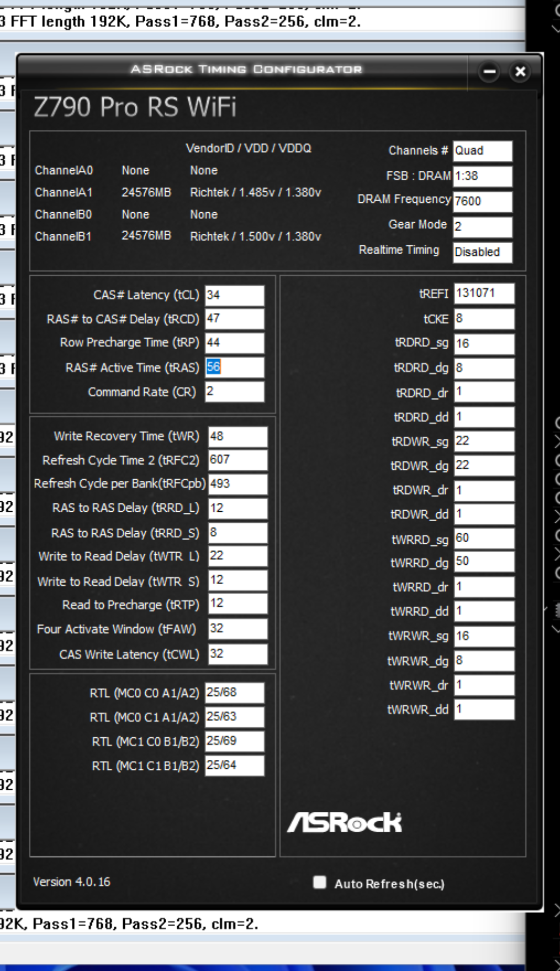Click the tWRRD_dr value field
Screen dimensions: 560x971
[x=484, y=586]
